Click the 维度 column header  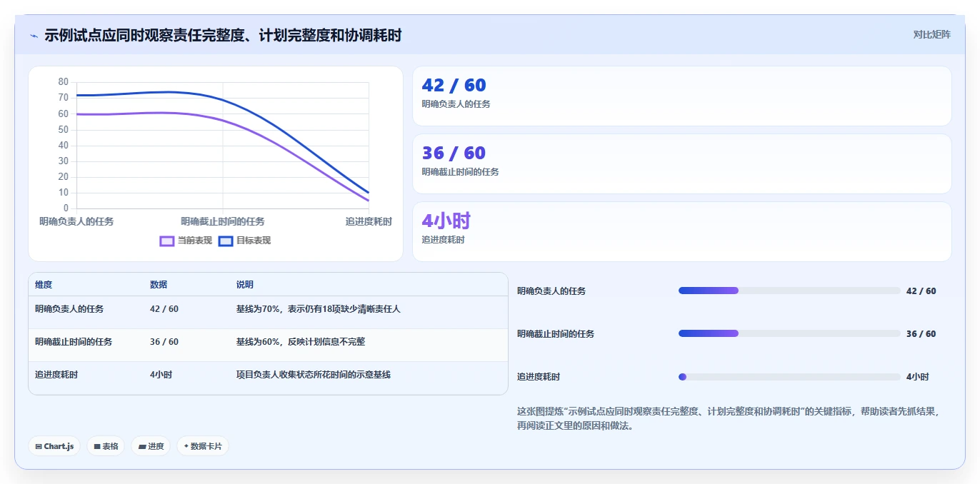coord(44,285)
